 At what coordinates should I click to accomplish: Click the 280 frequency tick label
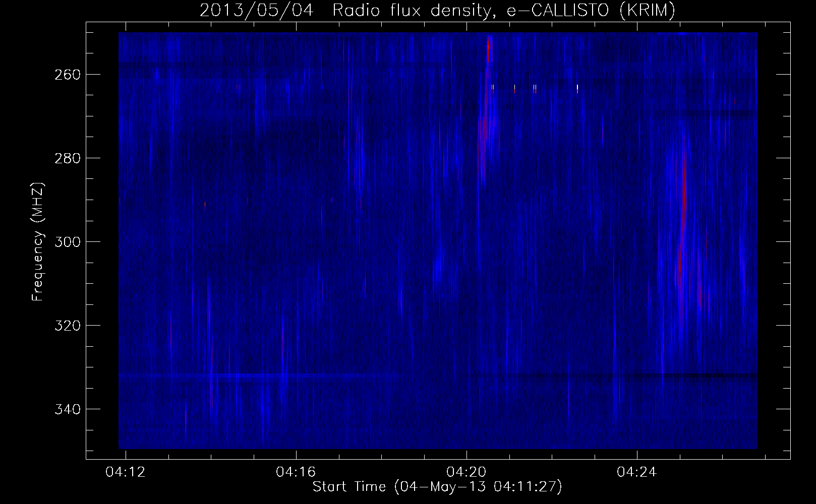click(x=68, y=158)
